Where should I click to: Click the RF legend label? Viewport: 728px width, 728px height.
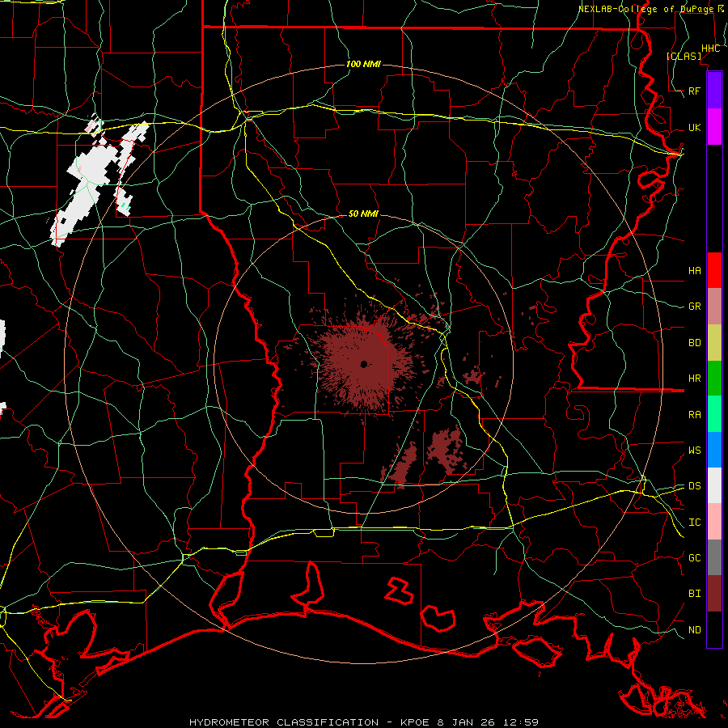(694, 91)
